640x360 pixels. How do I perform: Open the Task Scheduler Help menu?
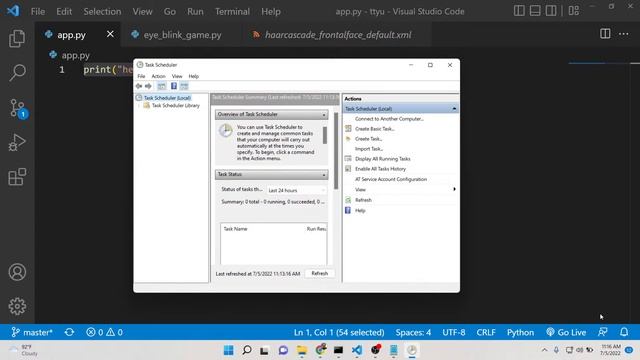[x=193, y=76]
